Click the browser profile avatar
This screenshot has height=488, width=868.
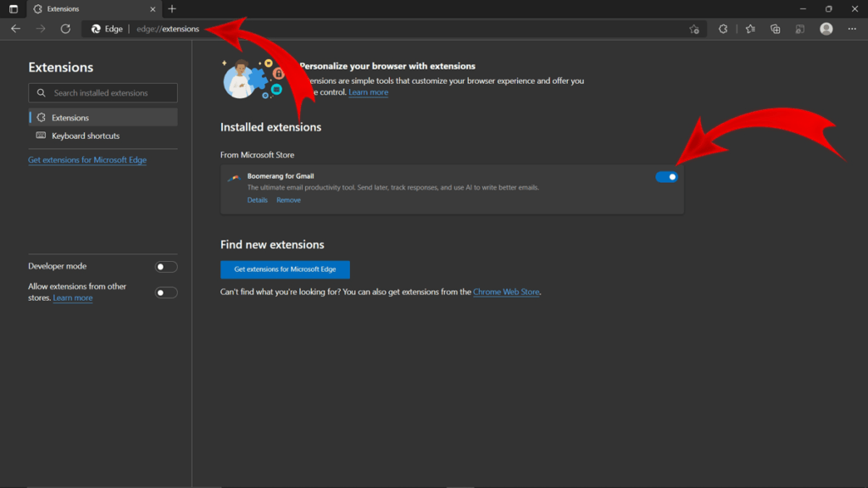826,28
